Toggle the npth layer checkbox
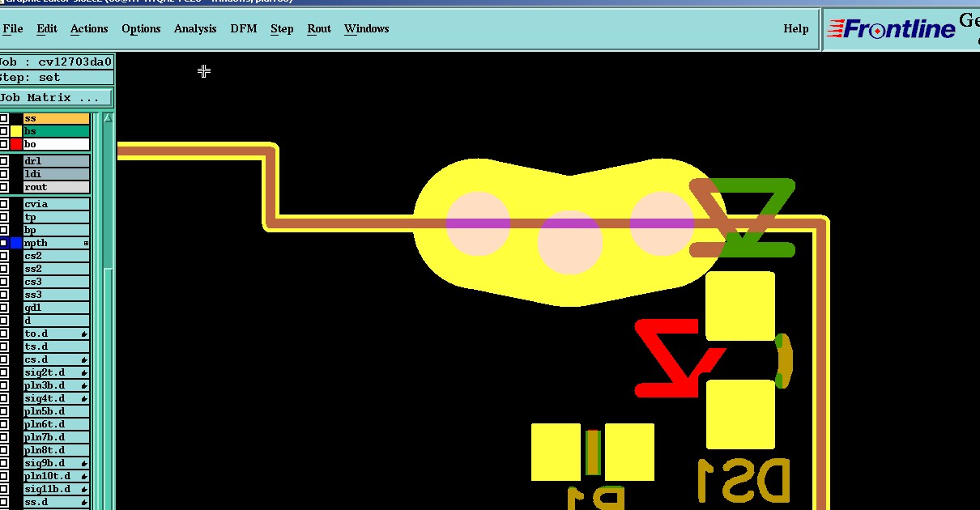The width and height of the screenshot is (980, 510). tap(4, 243)
